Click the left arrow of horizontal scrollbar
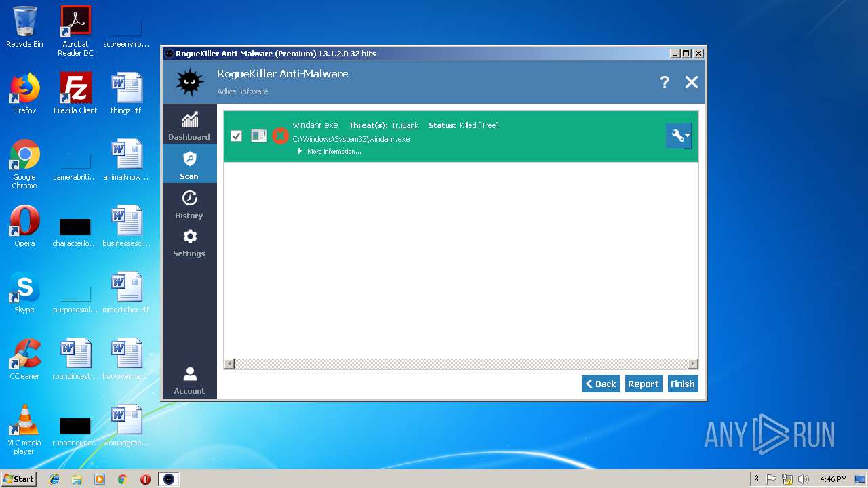 point(229,364)
